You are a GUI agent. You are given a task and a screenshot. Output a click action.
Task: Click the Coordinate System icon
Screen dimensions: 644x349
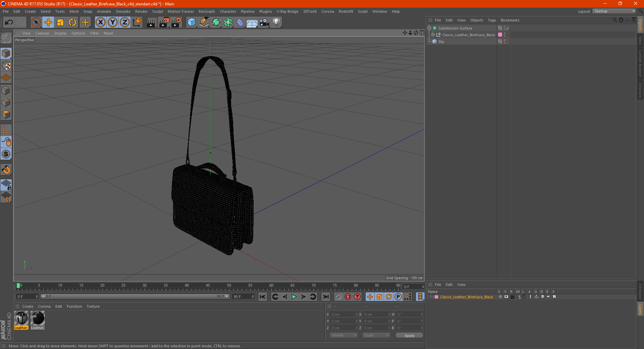point(137,22)
